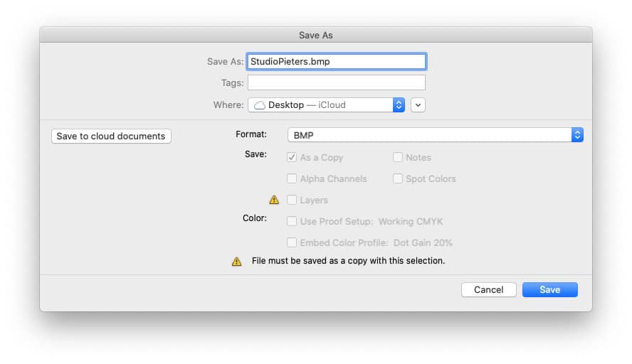Click the blue arrows on Where popup

(399, 105)
